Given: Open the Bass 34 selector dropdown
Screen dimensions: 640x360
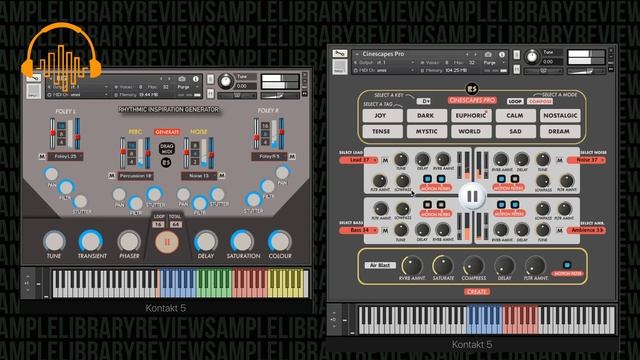Looking at the screenshot, I should [359, 230].
